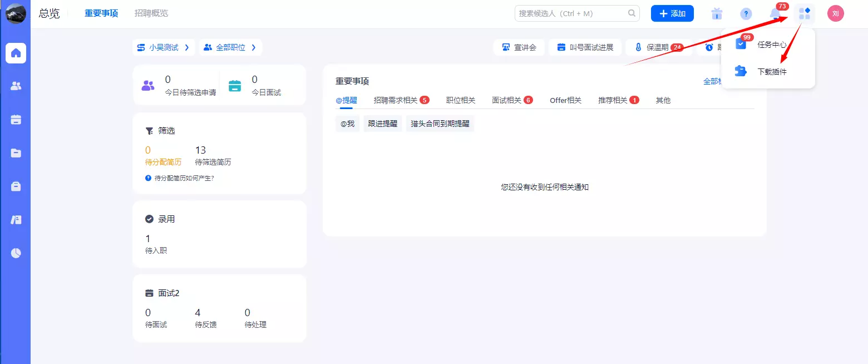The width and height of the screenshot is (868, 364).
Task: Open 待入职 count 1
Action: click(147, 239)
